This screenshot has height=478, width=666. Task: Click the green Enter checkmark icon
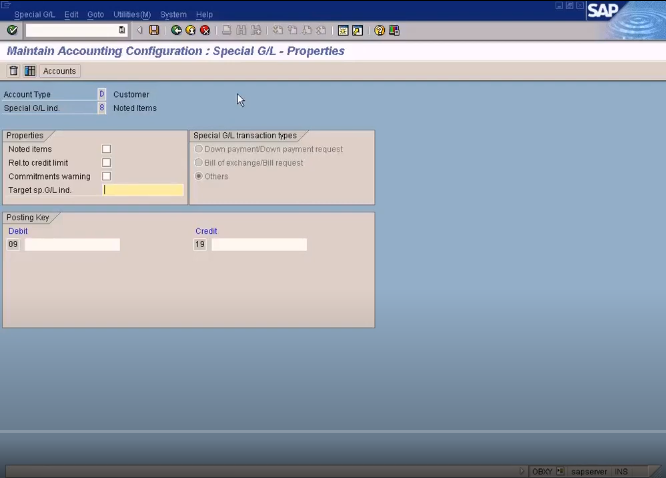point(12,30)
